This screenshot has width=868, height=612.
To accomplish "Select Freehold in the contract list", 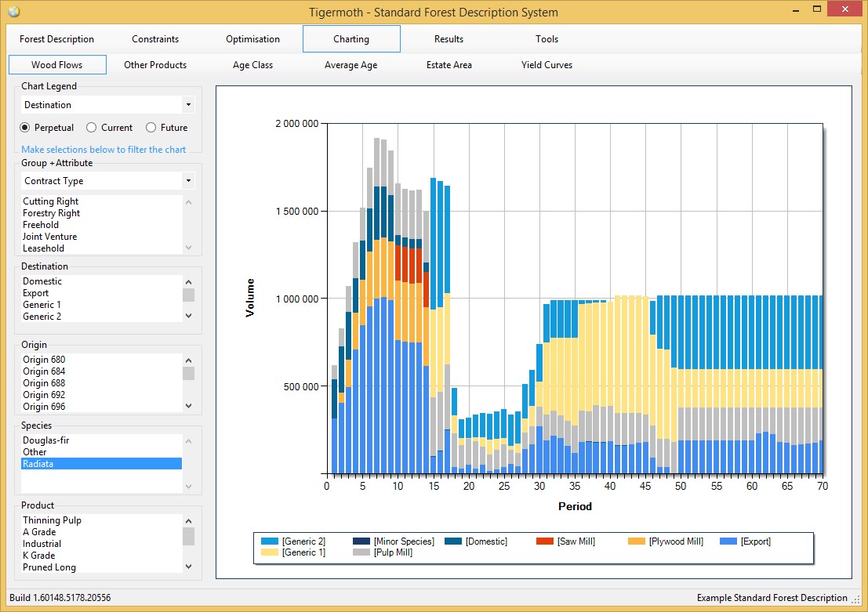I will [x=102, y=225].
